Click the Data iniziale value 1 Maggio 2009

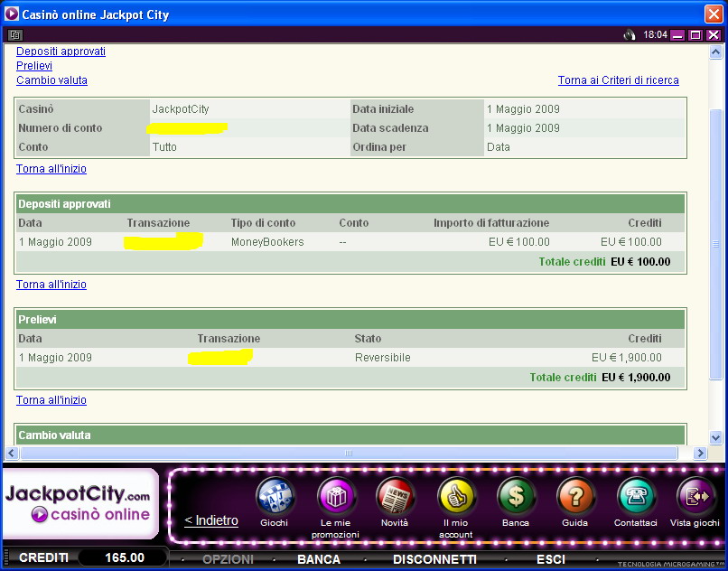click(x=523, y=109)
